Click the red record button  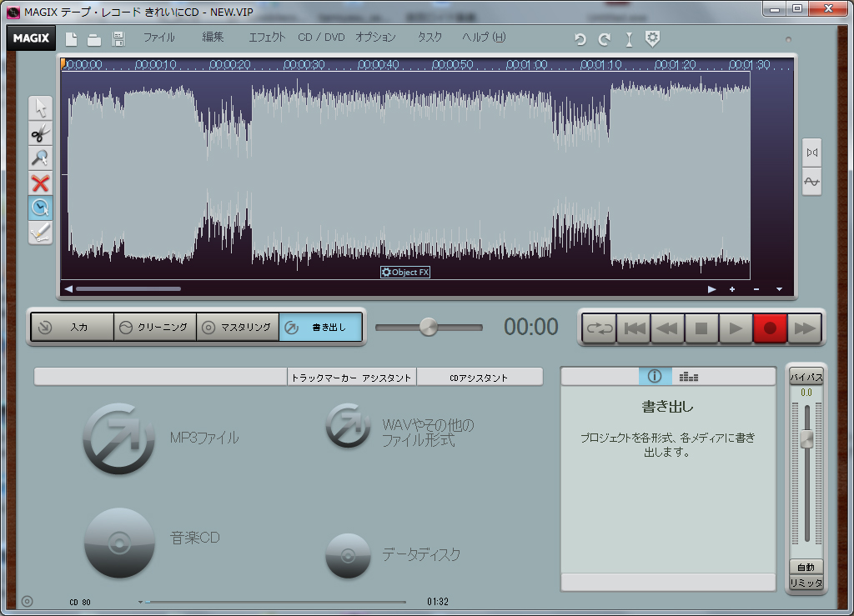(770, 328)
